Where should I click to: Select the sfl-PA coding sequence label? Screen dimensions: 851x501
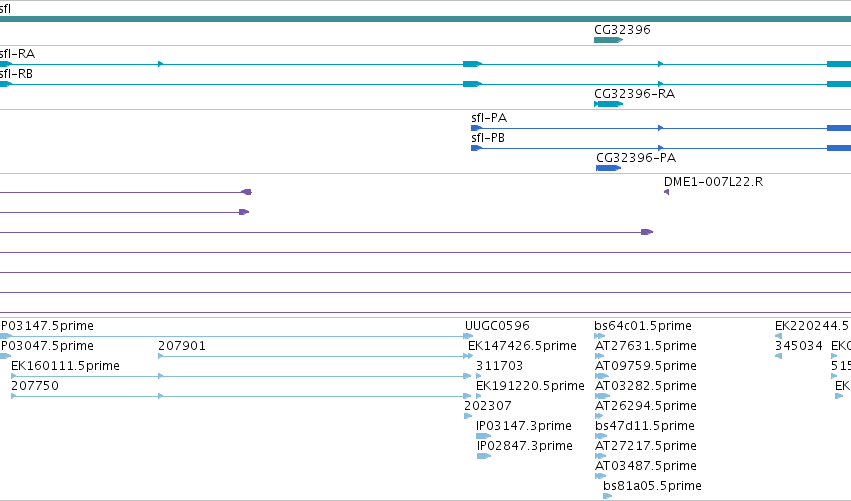[489, 118]
